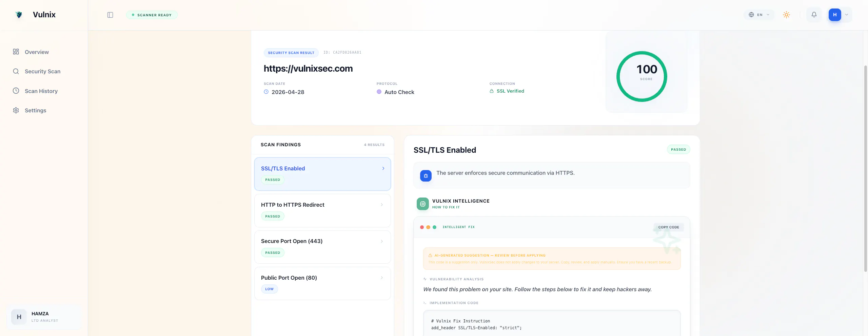Toggle the light theme sun icon
868x336 pixels.
[787, 15]
